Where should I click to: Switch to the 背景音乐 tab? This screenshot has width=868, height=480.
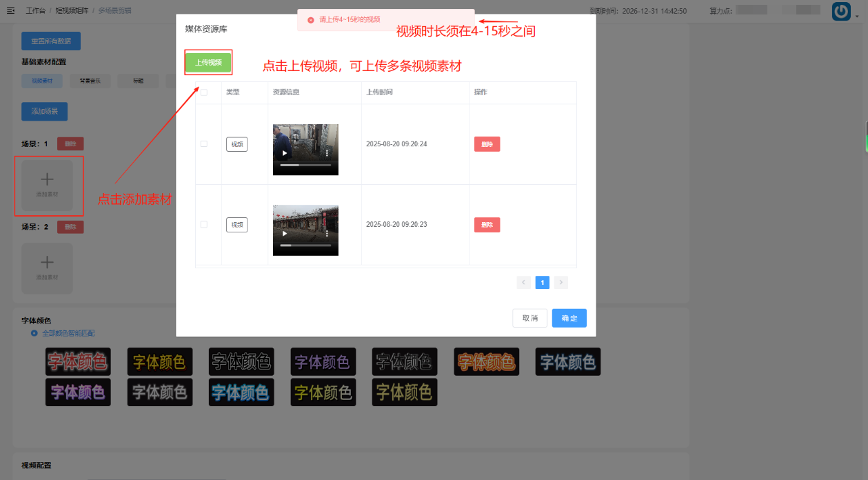click(90, 81)
